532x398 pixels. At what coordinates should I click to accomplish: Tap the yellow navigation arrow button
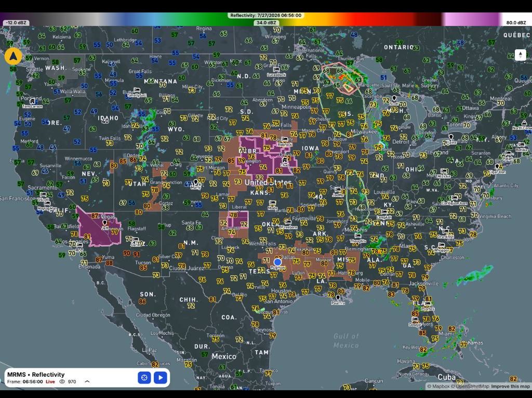click(13, 56)
